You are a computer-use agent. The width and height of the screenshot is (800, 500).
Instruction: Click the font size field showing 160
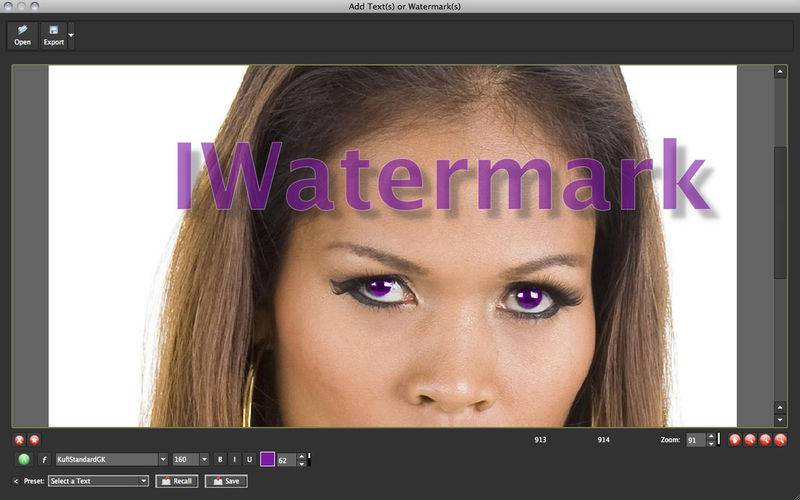pos(186,459)
